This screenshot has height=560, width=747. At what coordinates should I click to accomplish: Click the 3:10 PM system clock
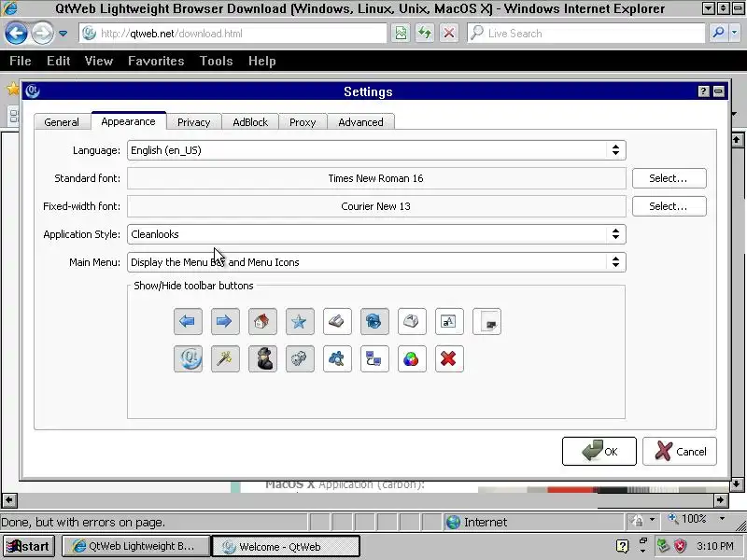pos(714,546)
